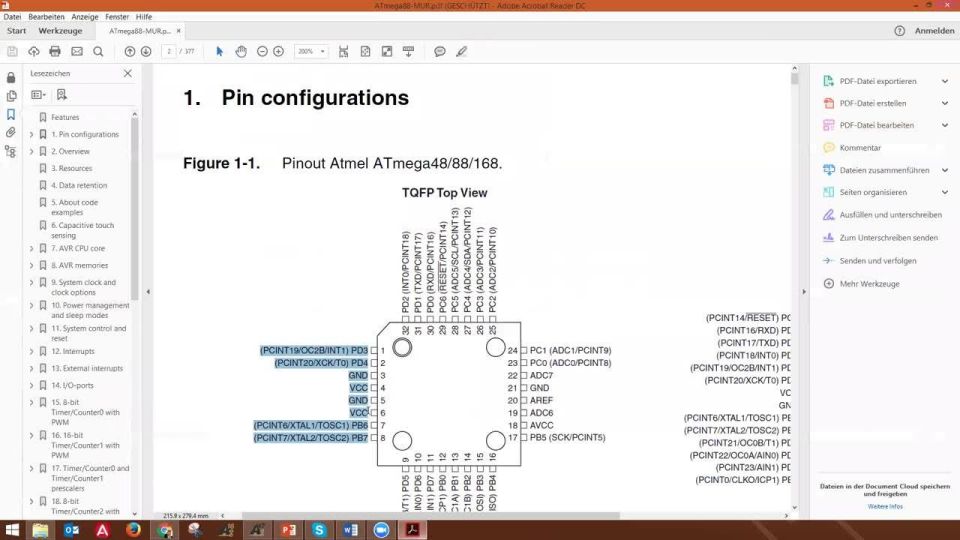Click the print icon in toolbar
This screenshot has height=540, width=960.
[x=55, y=51]
